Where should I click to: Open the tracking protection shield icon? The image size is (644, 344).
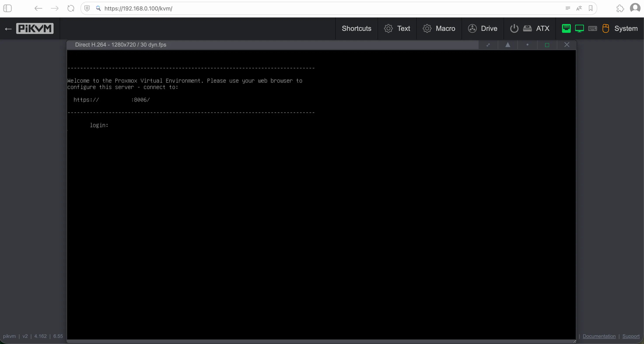(x=87, y=9)
